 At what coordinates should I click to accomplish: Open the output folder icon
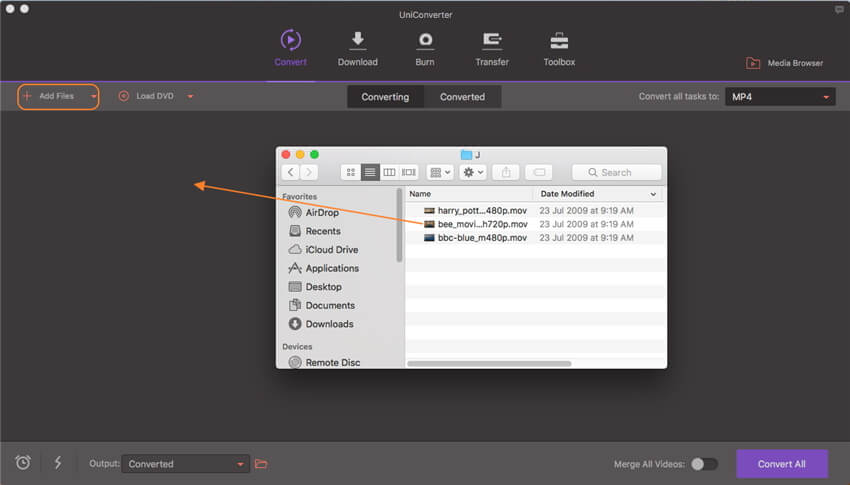coord(261,464)
